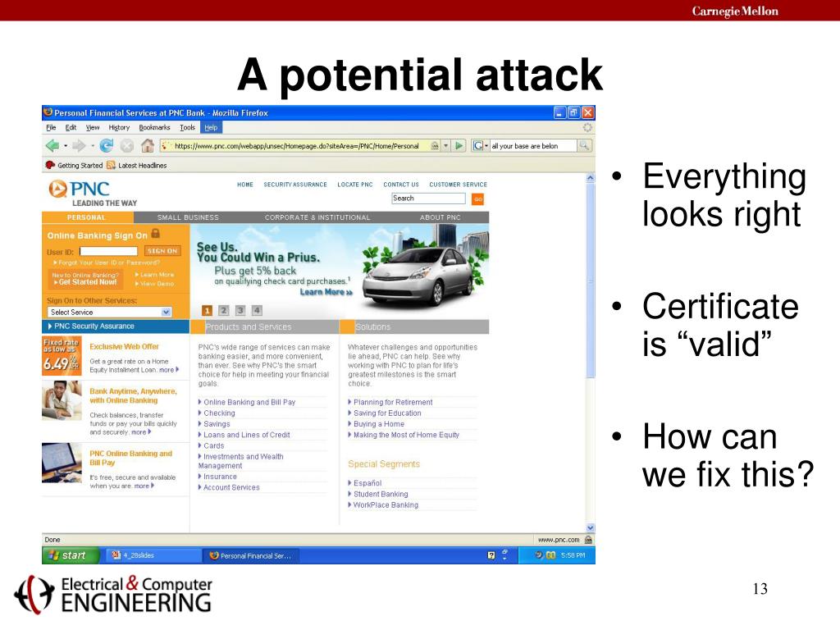Open the Loans and Lines of Credit link
This screenshot has width=840, height=630.
[x=246, y=435]
